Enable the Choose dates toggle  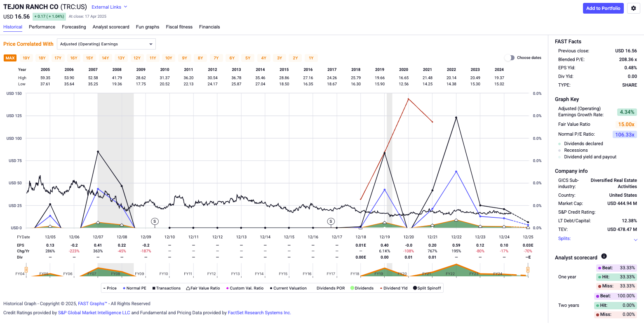click(510, 58)
